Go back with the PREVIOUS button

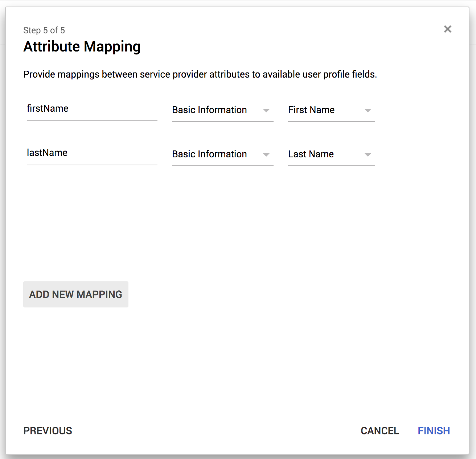tap(48, 431)
